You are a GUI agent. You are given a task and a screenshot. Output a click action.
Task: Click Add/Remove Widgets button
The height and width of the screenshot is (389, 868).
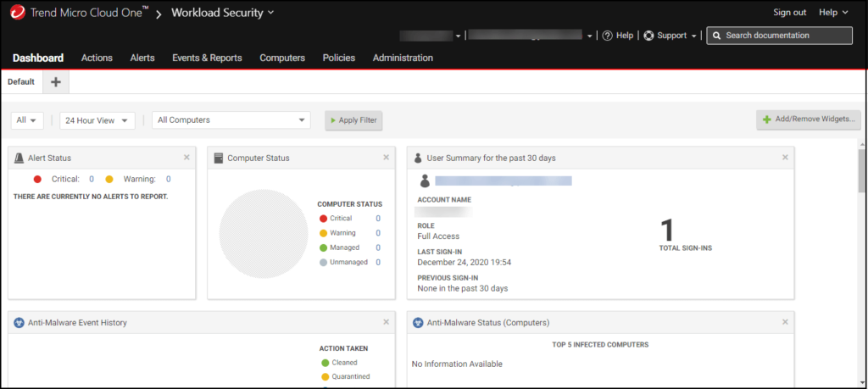[x=809, y=119]
